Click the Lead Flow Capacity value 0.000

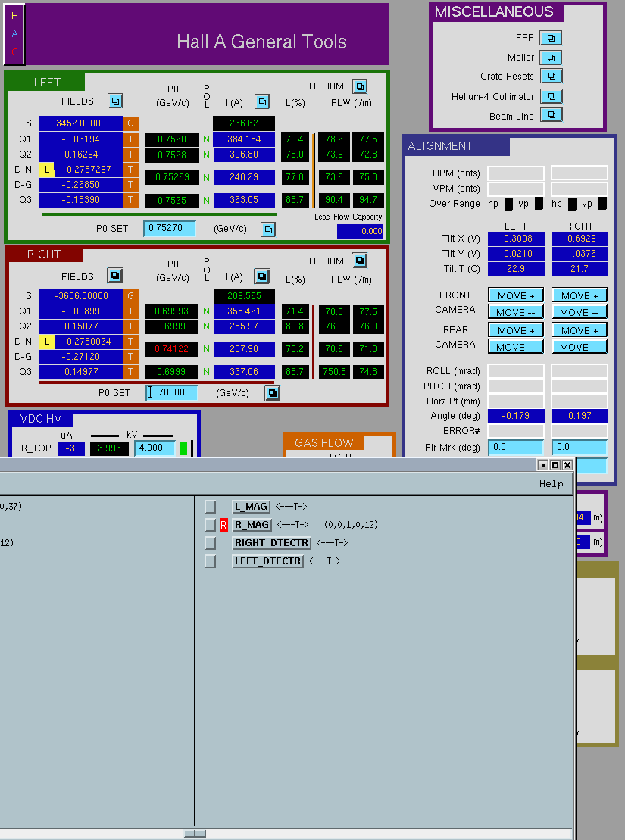(360, 232)
